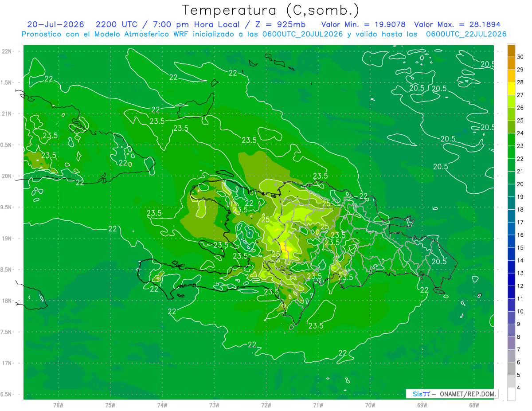Click the '18N' latitude axis label
The image size is (532, 411).
pos(6,301)
